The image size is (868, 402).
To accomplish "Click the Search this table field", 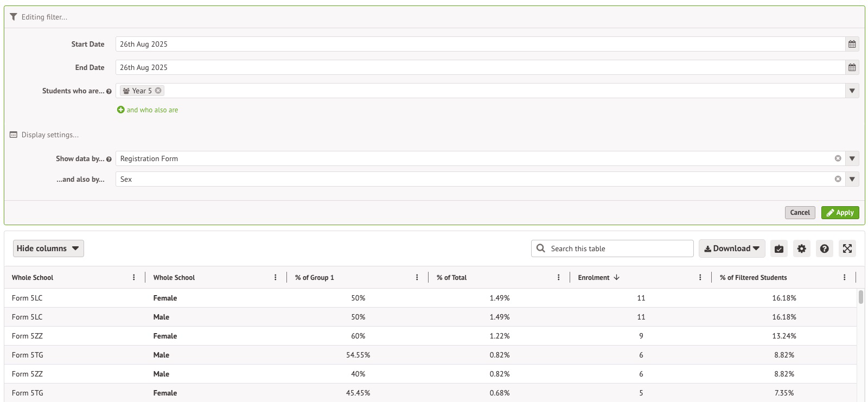I will (x=618, y=248).
